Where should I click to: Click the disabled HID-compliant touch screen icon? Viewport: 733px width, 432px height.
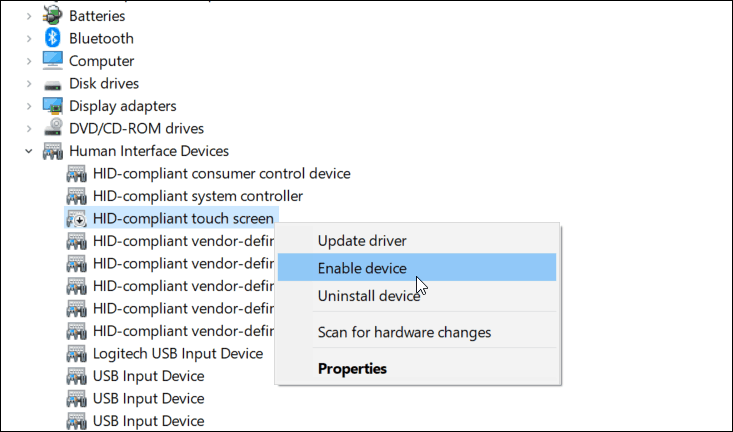pos(76,218)
